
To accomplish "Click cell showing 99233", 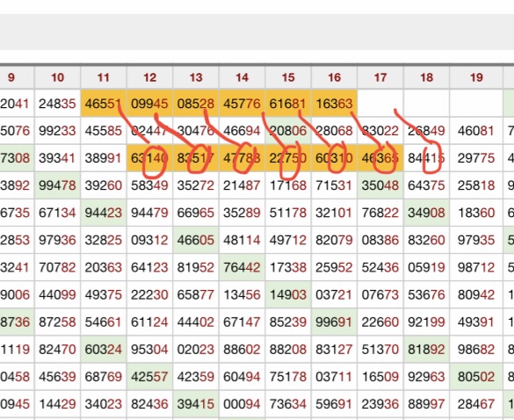I will coord(57,131).
